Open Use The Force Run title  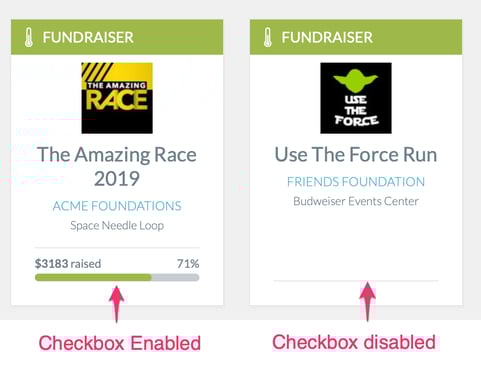tap(356, 155)
